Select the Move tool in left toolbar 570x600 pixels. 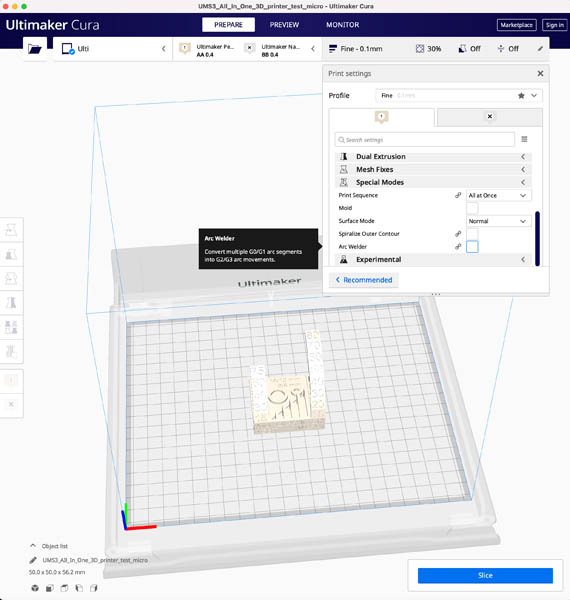[11, 230]
